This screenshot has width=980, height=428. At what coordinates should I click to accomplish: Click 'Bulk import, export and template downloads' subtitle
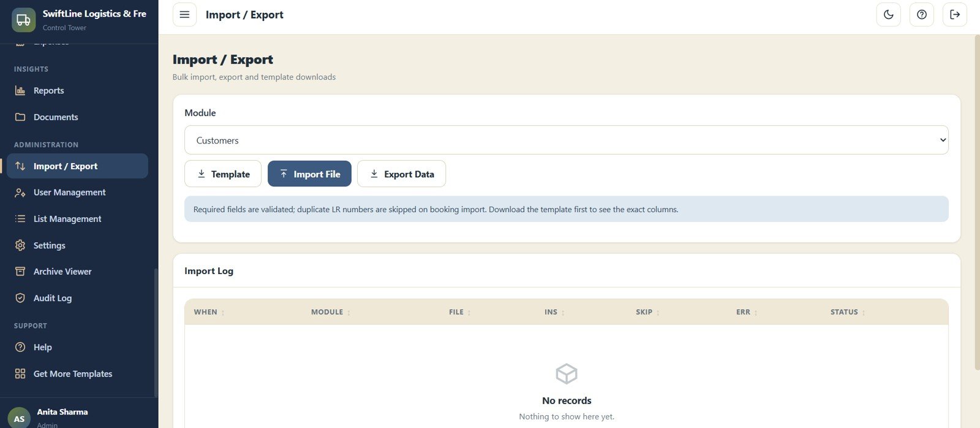[x=254, y=77]
